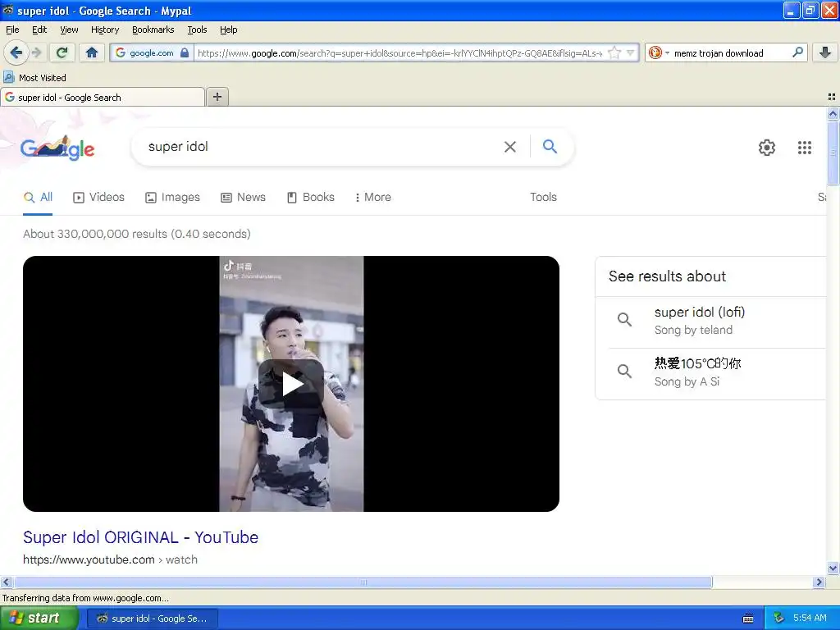840x630 pixels.
Task: Open a new tab with plus button
Action: point(217,97)
